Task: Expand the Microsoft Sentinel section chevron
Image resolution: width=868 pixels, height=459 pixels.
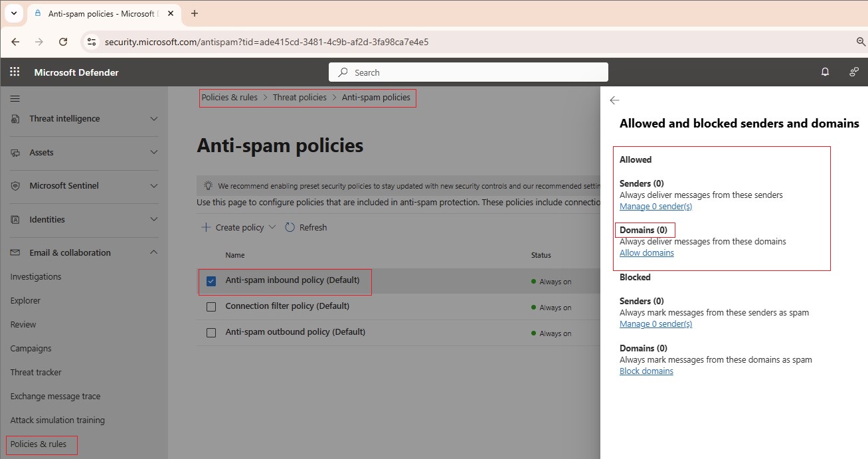Action: (154, 186)
